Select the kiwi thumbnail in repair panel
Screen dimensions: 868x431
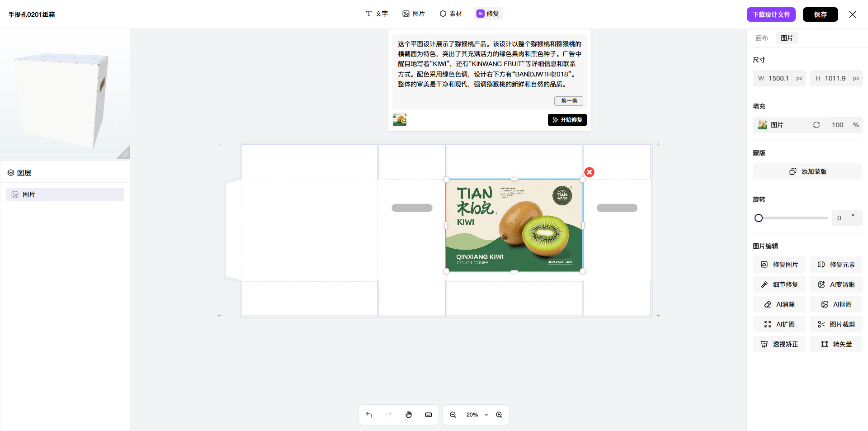(x=400, y=119)
